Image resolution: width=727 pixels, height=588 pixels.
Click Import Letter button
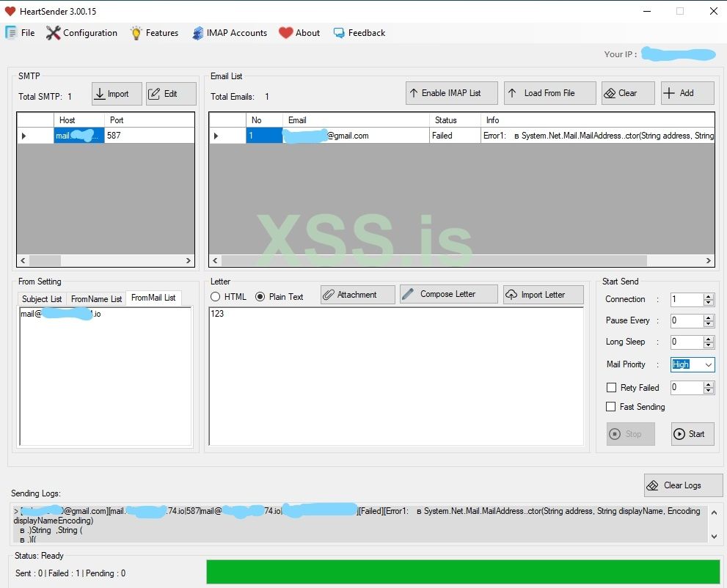click(x=543, y=295)
